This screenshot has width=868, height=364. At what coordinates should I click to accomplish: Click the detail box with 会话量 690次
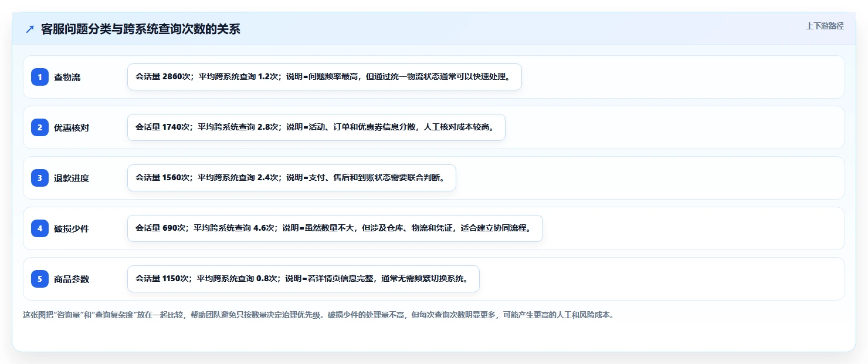[335, 228]
